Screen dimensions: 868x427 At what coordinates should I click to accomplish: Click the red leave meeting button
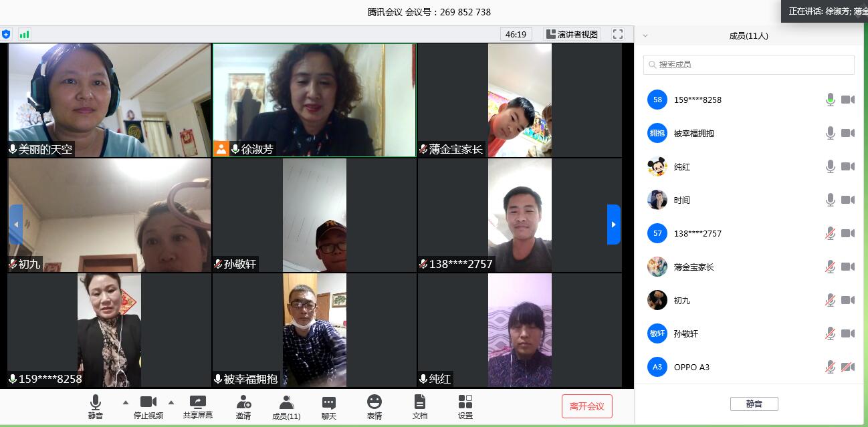coord(586,406)
